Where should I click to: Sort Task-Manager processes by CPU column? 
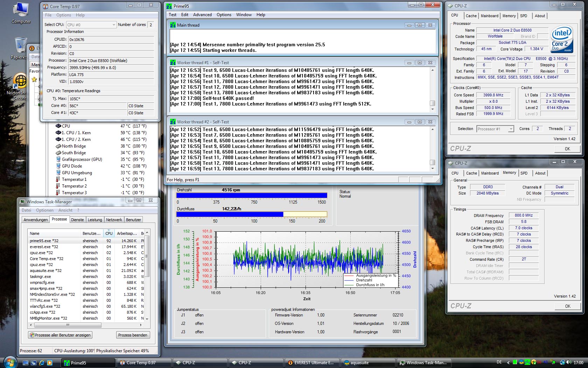(109, 233)
